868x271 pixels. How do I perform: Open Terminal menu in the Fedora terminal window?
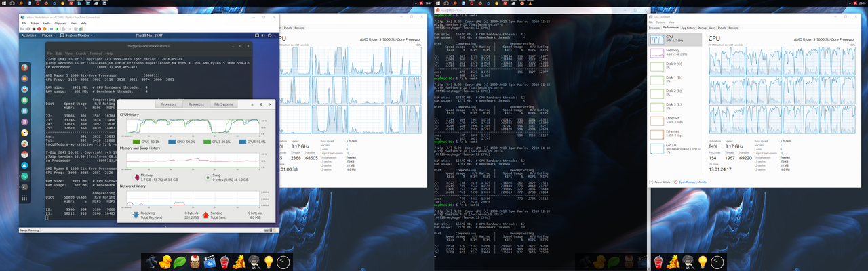tap(96, 54)
